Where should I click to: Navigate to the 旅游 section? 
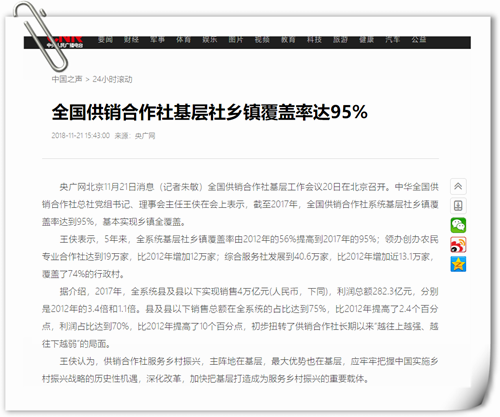(x=340, y=40)
